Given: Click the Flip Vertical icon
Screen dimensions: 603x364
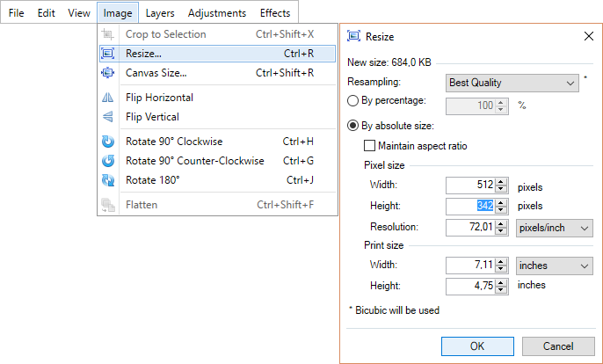Looking at the screenshot, I should tap(107, 117).
